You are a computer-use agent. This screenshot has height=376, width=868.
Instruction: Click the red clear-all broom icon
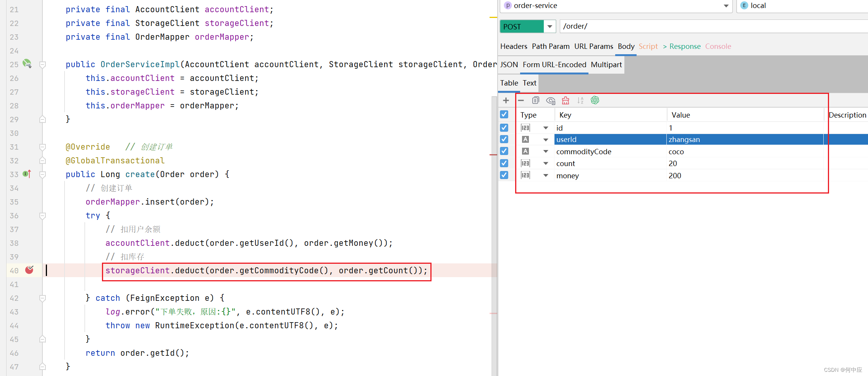(566, 100)
